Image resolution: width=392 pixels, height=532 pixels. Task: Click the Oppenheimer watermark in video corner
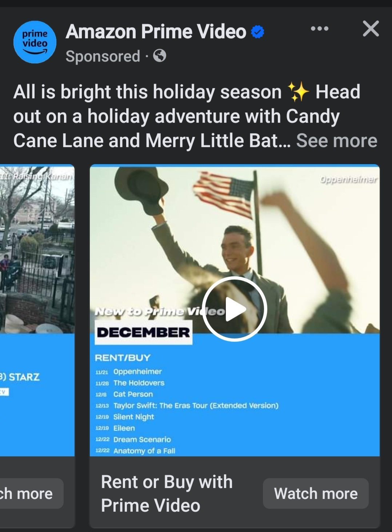click(x=348, y=179)
